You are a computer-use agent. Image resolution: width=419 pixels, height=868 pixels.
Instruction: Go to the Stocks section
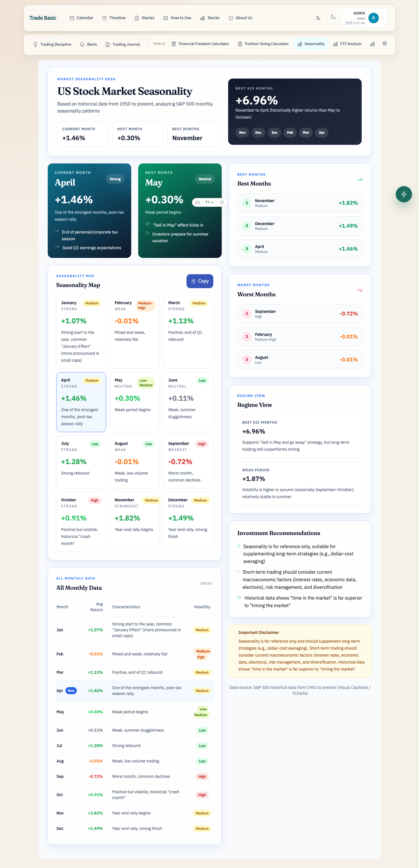tap(210, 18)
